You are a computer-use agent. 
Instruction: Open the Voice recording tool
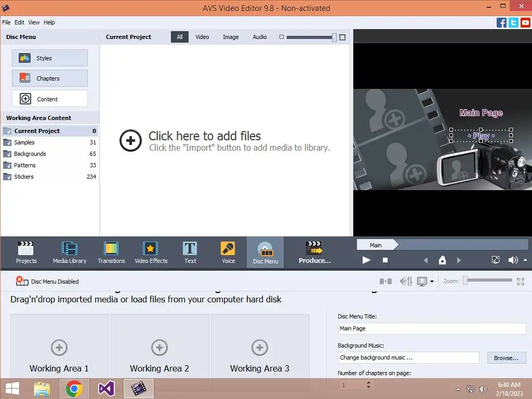(228, 252)
